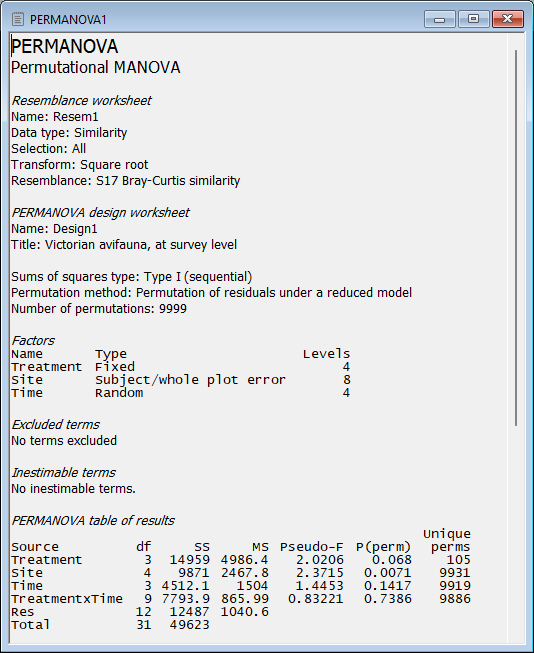Click the PERMANOVA1 document icon in title bar

(18, 19)
